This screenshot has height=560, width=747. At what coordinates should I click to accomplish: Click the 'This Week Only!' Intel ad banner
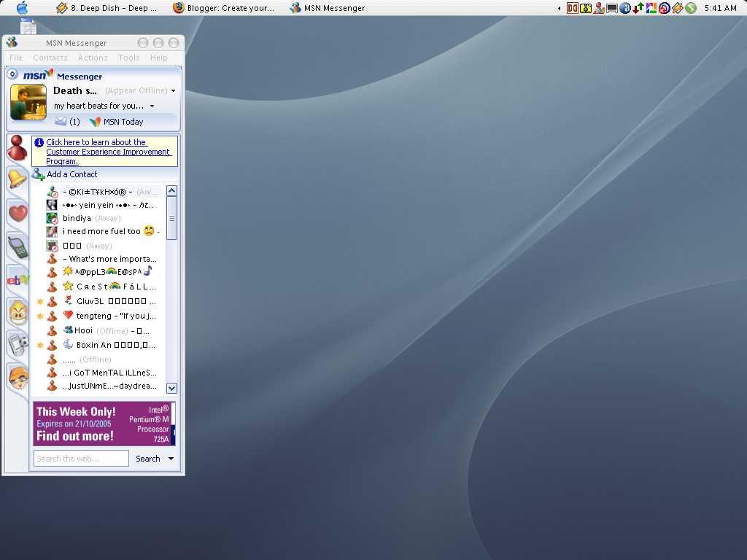point(104,424)
